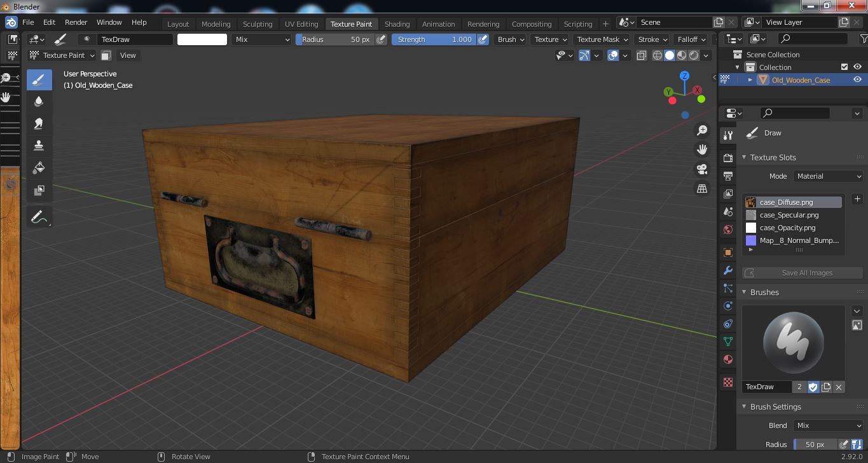Open the Physics properties tab
Image resolution: width=868 pixels, height=463 pixels.
(728, 306)
